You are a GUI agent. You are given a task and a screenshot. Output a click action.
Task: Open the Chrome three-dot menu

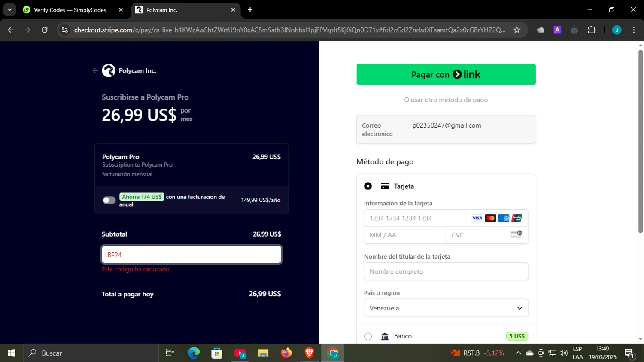[x=634, y=30]
